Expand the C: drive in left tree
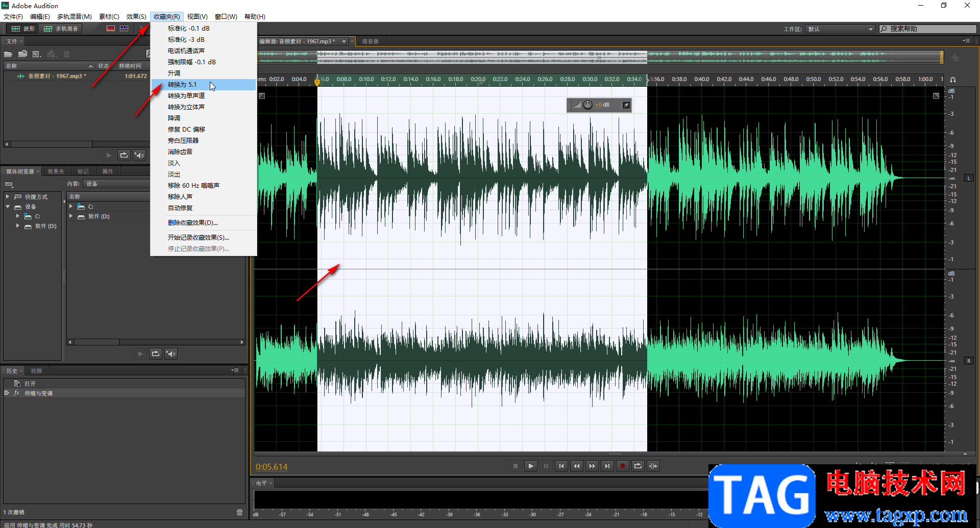 pos(18,216)
